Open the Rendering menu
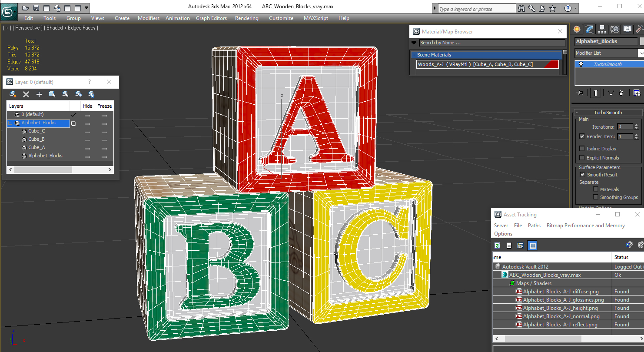Viewport: 644px width, 352px height. pos(246,18)
